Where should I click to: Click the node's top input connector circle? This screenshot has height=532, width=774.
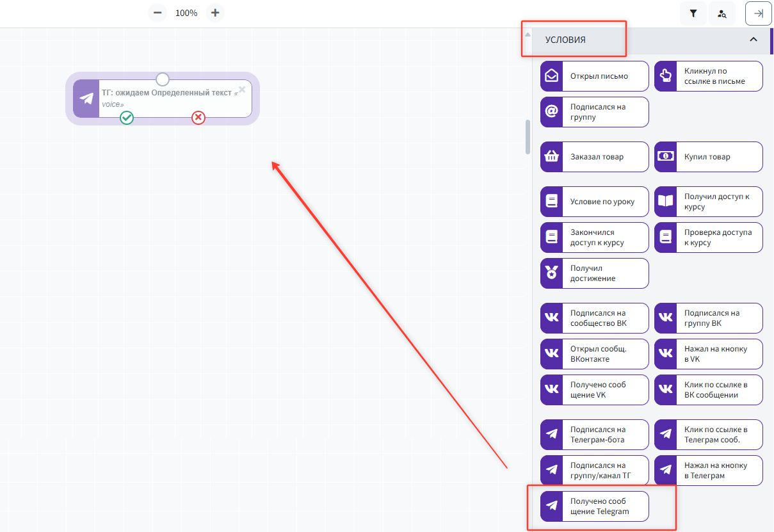click(x=163, y=79)
